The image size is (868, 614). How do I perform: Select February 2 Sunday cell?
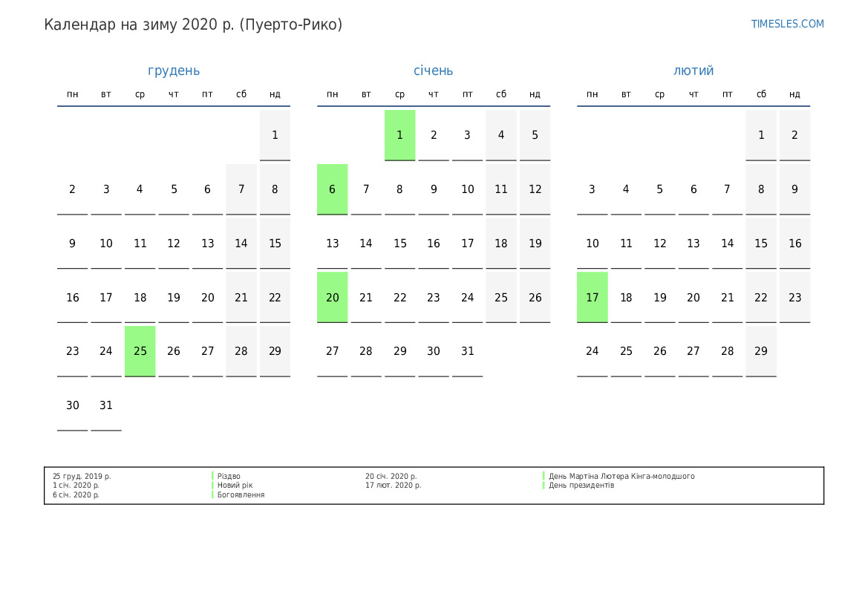point(795,135)
